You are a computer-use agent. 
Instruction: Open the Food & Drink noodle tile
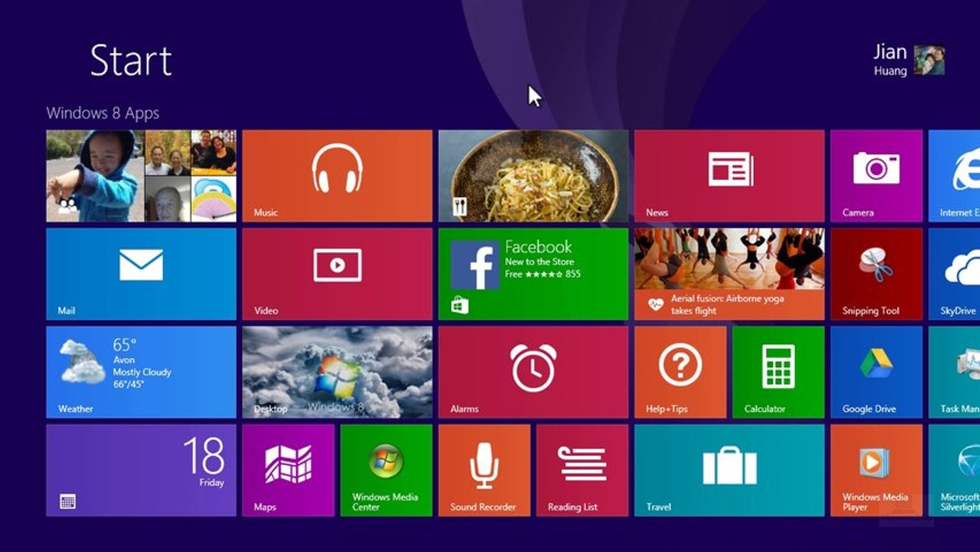533,176
